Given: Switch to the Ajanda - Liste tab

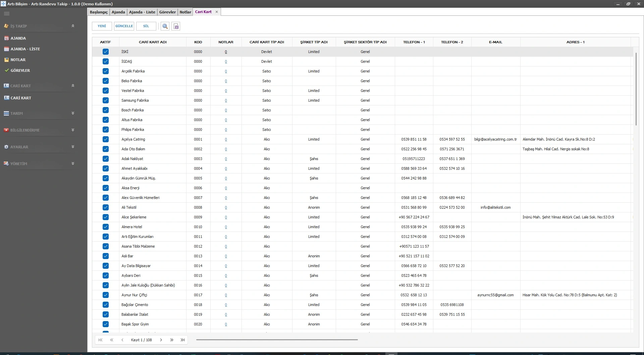Looking at the screenshot, I should 142,12.
